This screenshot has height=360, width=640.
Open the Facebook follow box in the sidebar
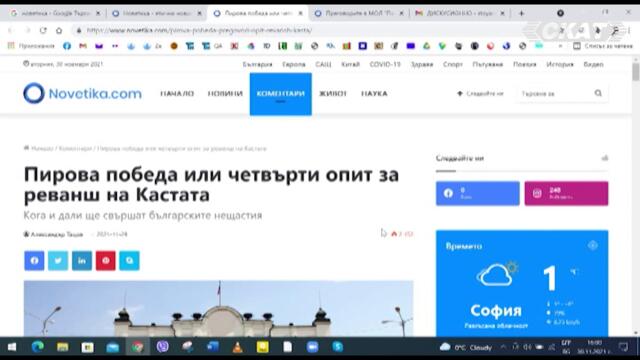click(x=478, y=193)
